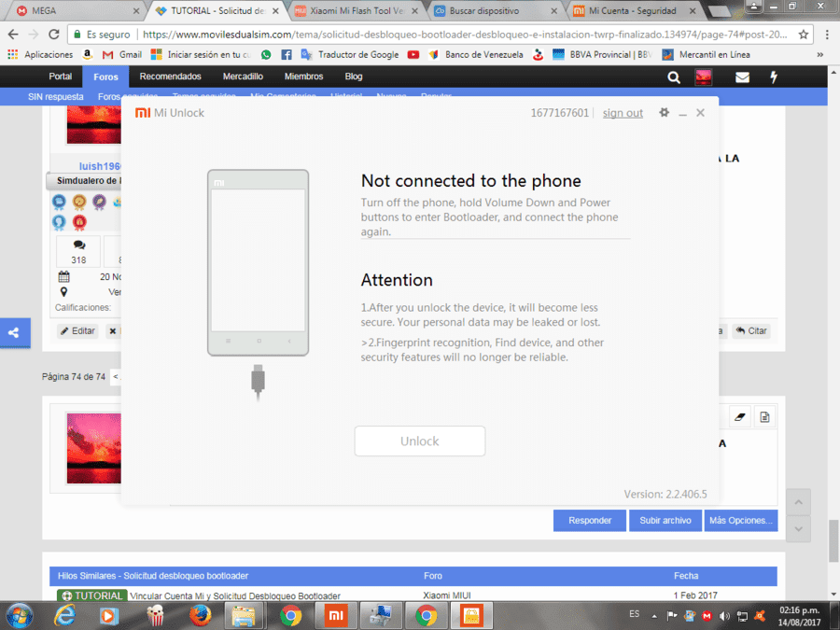
Task: Open Mi Unlock settings gear
Action: [664, 113]
